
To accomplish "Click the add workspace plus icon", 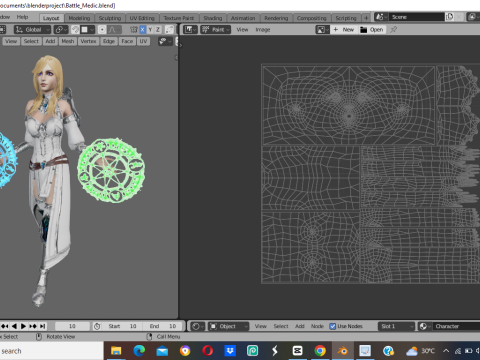I will click(366, 18).
